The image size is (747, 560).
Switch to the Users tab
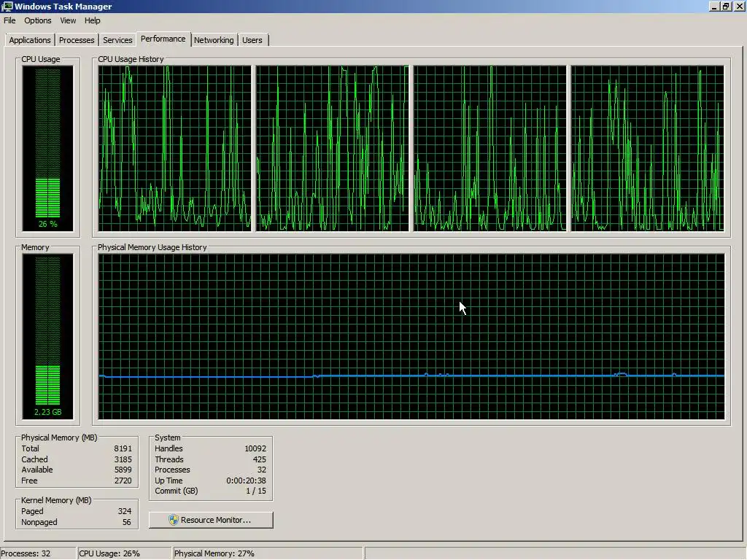(252, 40)
